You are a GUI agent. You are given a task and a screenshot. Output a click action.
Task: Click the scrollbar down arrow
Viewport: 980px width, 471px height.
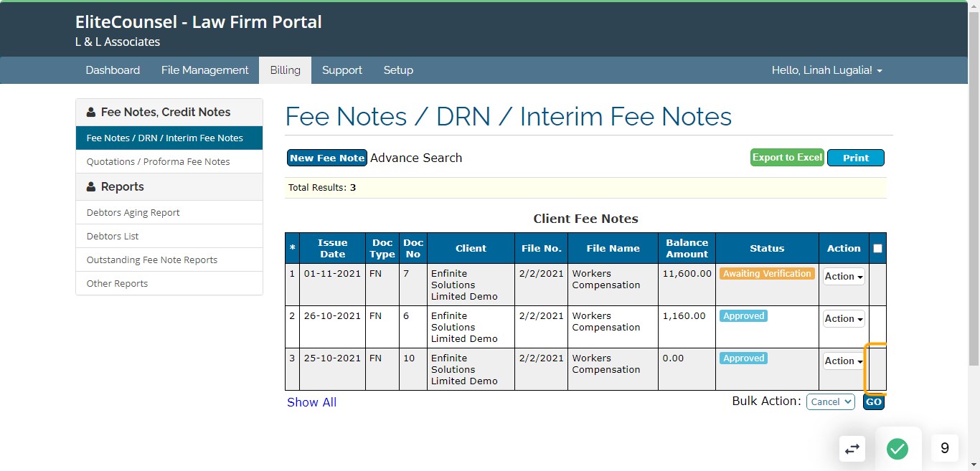click(974, 465)
